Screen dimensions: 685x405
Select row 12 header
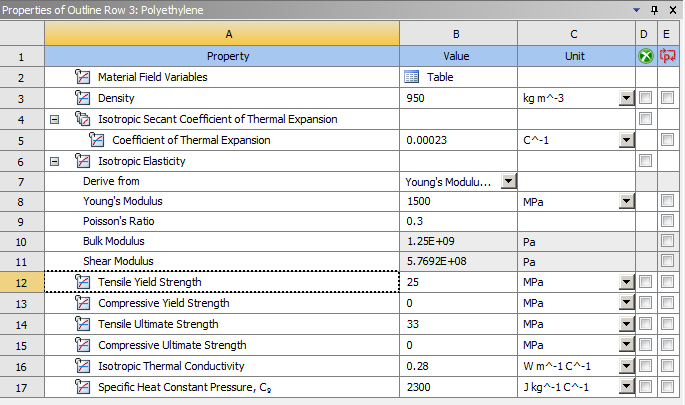[x=22, y=282]
